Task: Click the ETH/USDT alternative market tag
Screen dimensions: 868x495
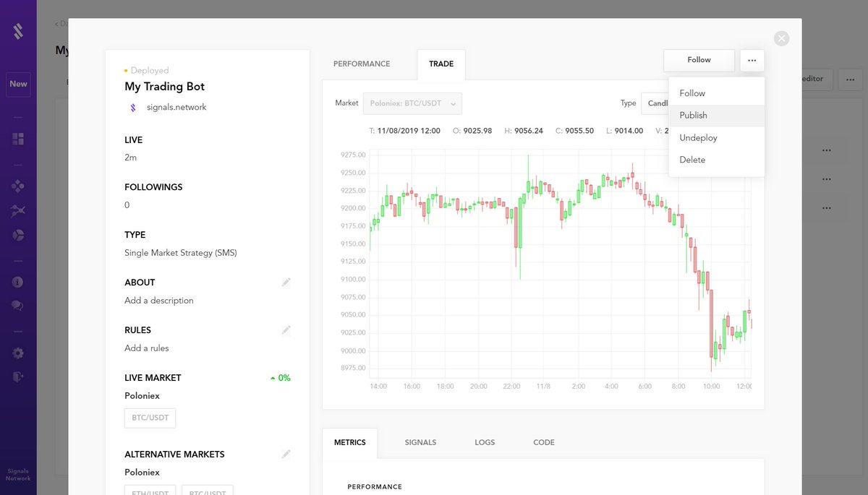Action: 150,491
